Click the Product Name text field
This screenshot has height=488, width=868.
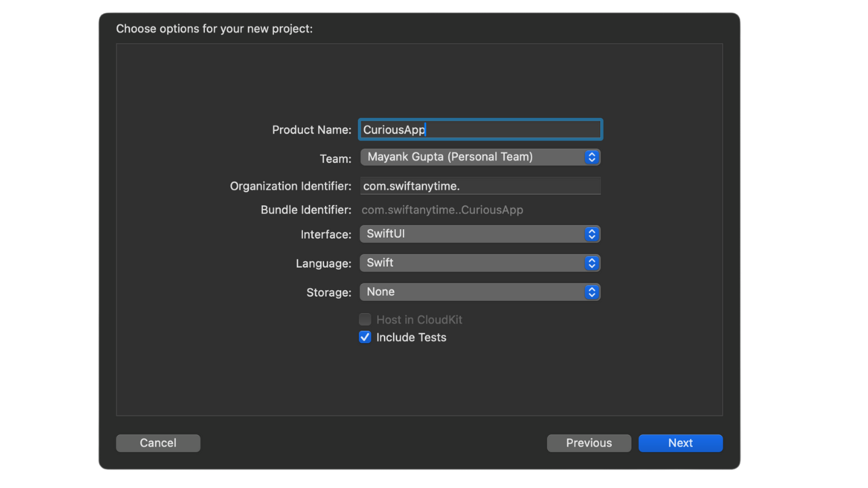[x=480, y=129]
